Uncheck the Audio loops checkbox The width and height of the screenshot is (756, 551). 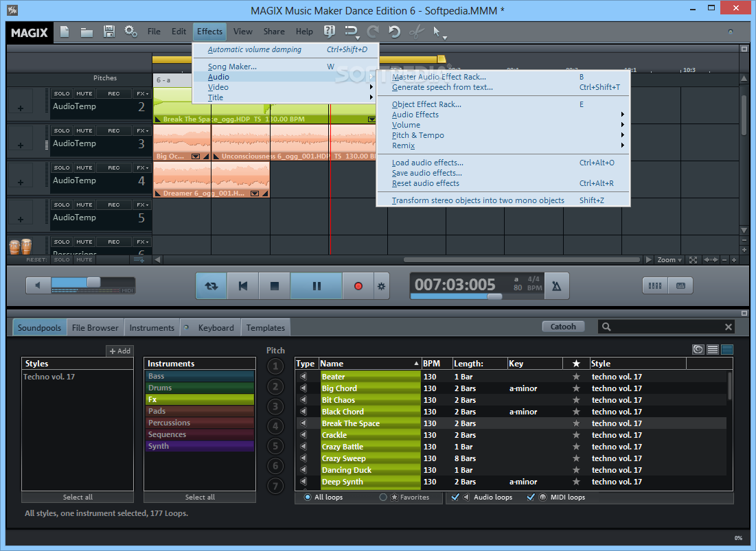click(455, 497)
